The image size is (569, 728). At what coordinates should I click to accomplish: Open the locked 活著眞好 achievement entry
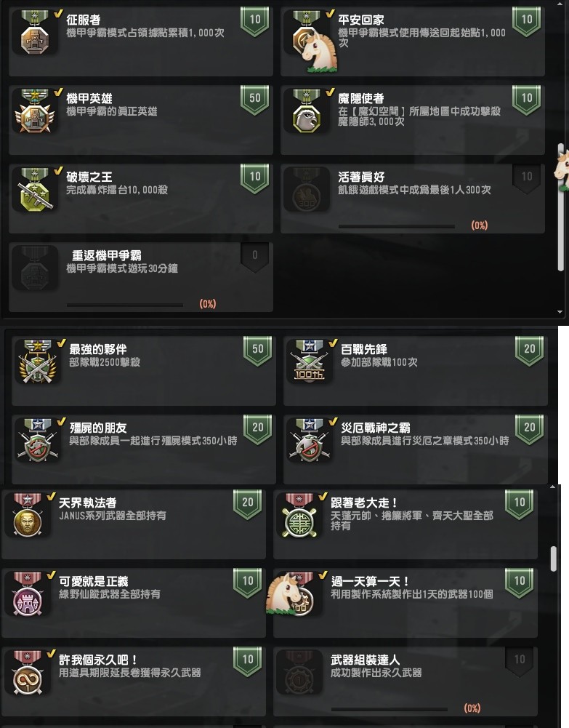(x=412, y=199)
